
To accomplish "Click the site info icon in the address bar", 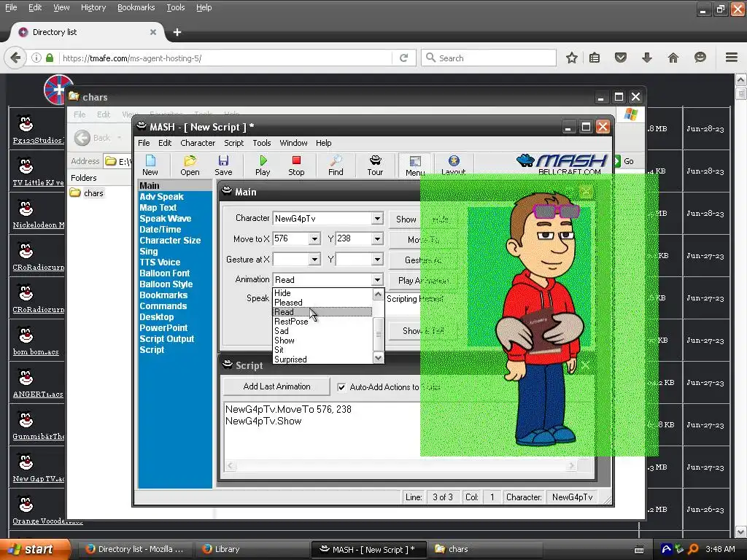I will point(36,58).
